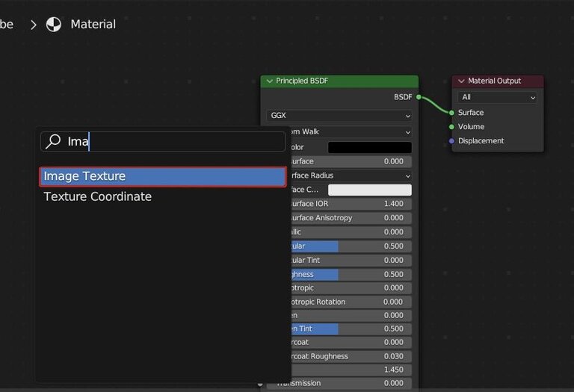Click the Material sphere icon in breadcrumb
This screenshot has width=574, height=392.
[54, 25]
